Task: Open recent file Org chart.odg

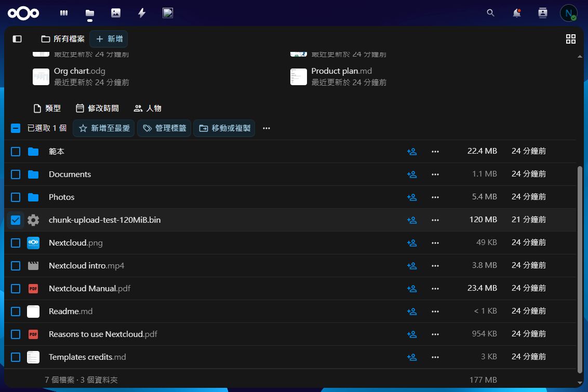Action: click(x=81, y=76)
